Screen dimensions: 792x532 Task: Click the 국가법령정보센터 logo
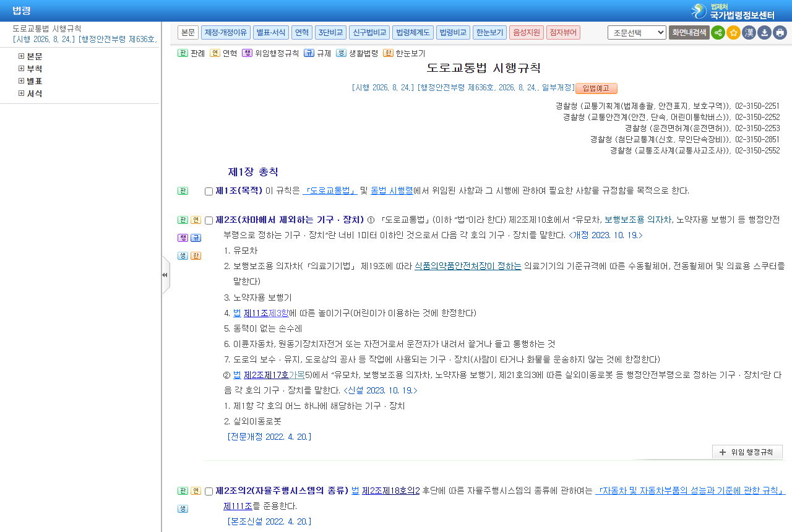[733, 11]
